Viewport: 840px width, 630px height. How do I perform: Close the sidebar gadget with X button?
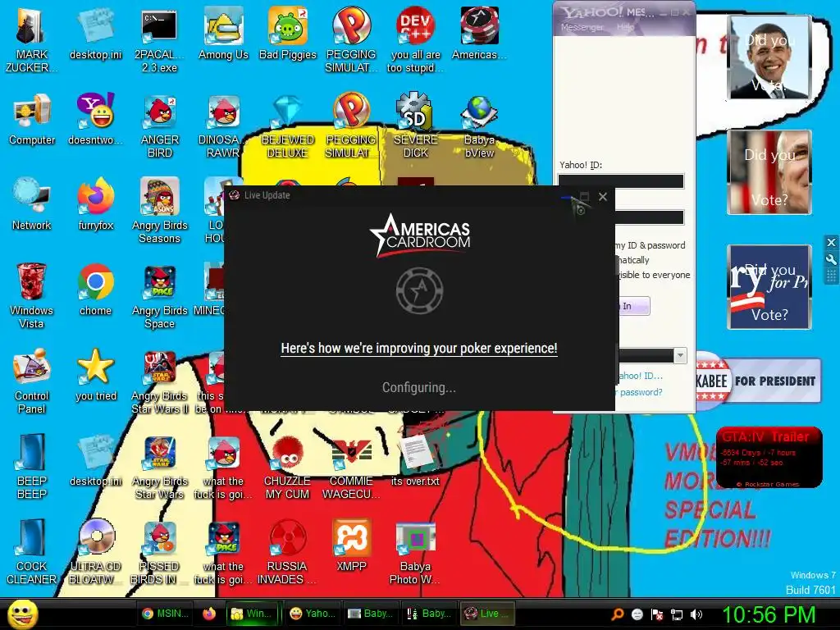[831, 243]
